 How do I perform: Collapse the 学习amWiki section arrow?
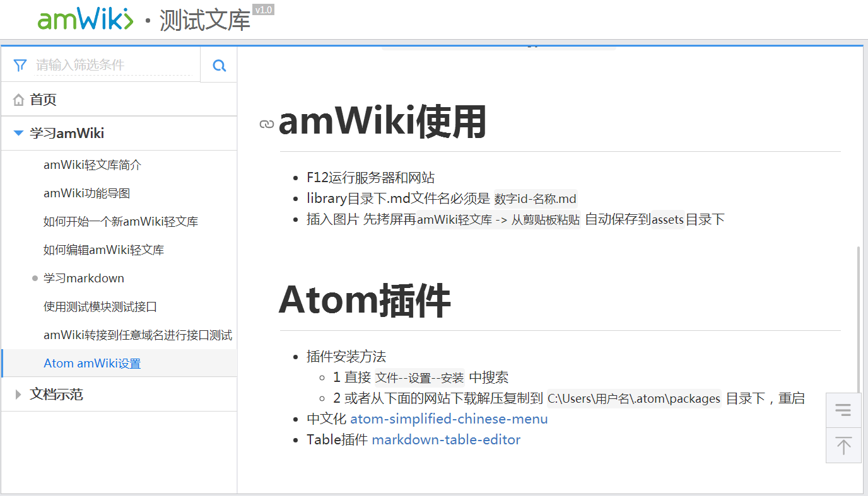pos(18,134)
